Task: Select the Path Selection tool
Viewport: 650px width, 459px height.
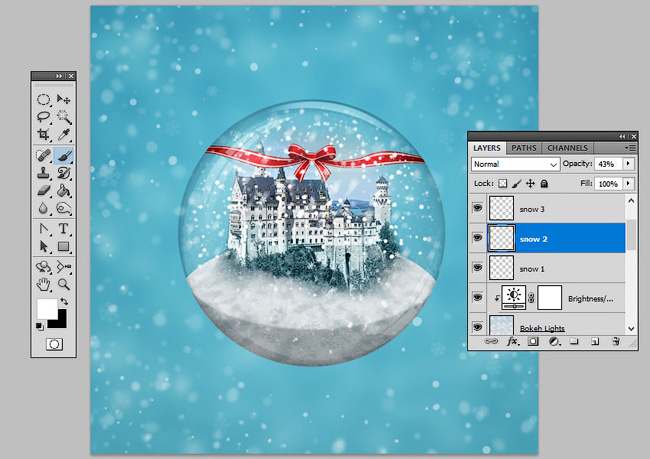Action: (44, 246)
